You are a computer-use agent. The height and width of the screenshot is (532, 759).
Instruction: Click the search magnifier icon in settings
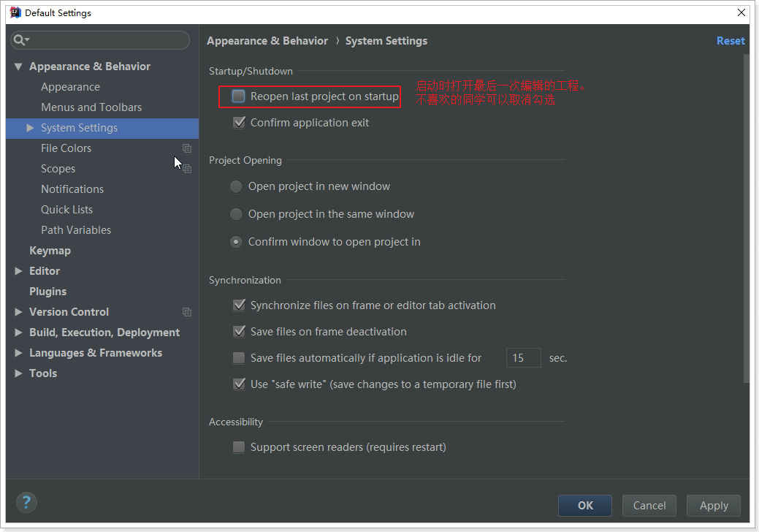click(x=21, y=40)
